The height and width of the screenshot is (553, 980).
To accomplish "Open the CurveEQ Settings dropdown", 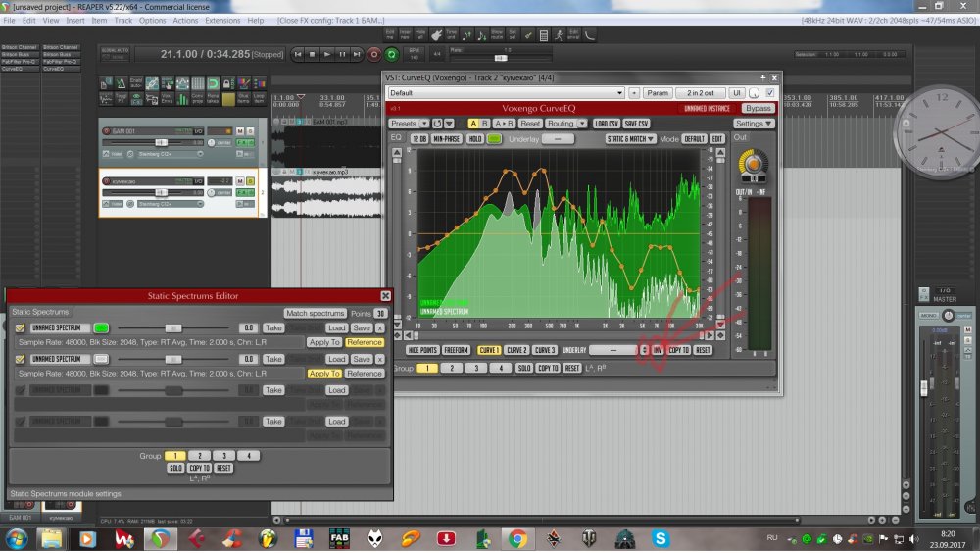I will (753, 124).
